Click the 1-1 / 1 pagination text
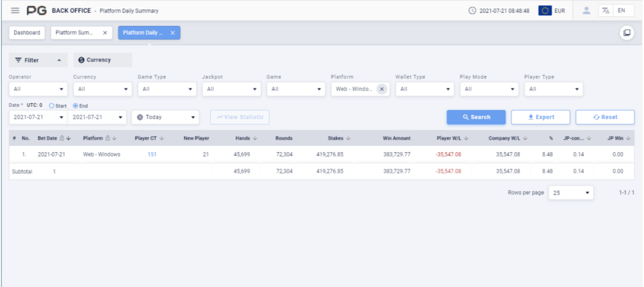 (x=626, y=193)
